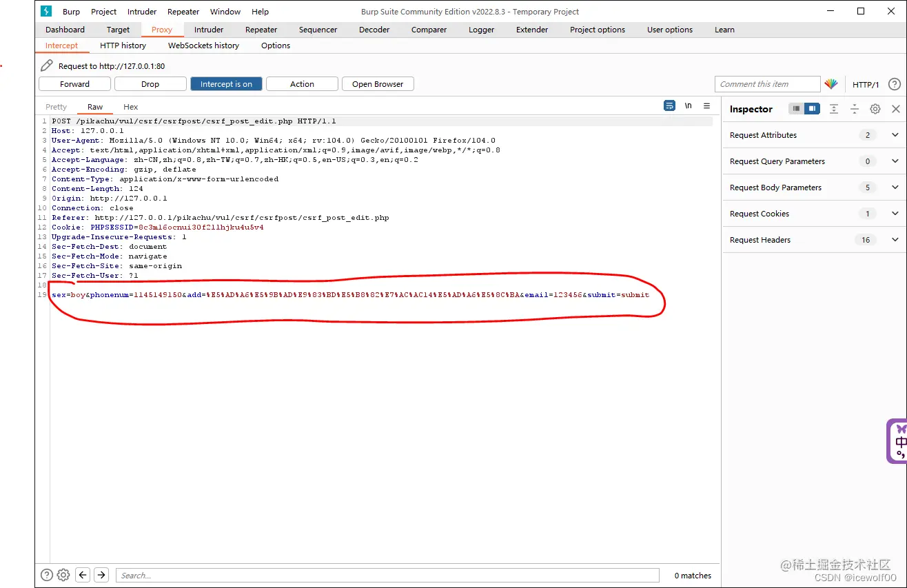
Task: Click the Search input field
Action: (389, 575)
